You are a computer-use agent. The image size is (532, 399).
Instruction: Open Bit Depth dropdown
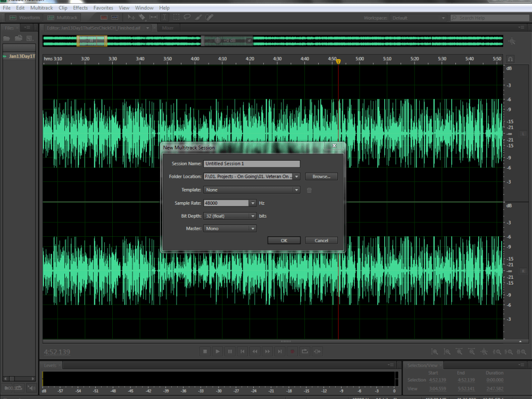(x=230, y=216)
